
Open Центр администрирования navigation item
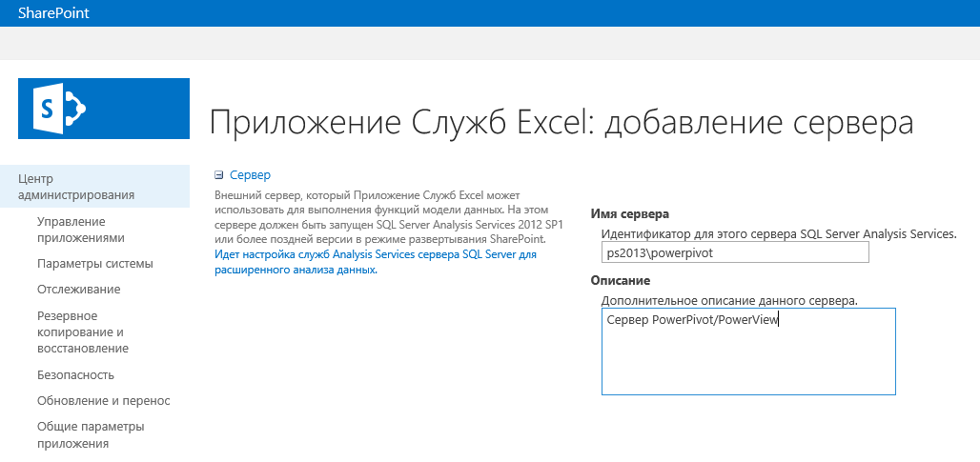[x=95, y=186]
